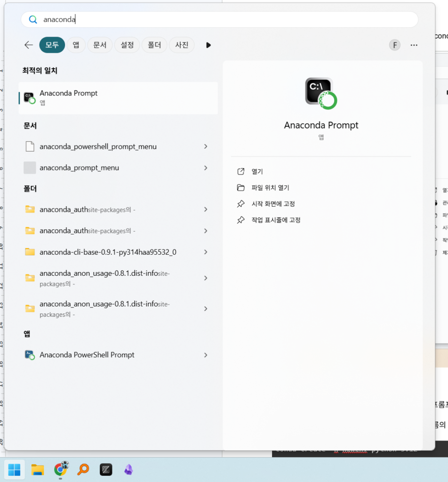Screen dimensions: 448x482
Task: Click the blank icon of anaconda_prompt_menu
Action: [x=30, y=168]
